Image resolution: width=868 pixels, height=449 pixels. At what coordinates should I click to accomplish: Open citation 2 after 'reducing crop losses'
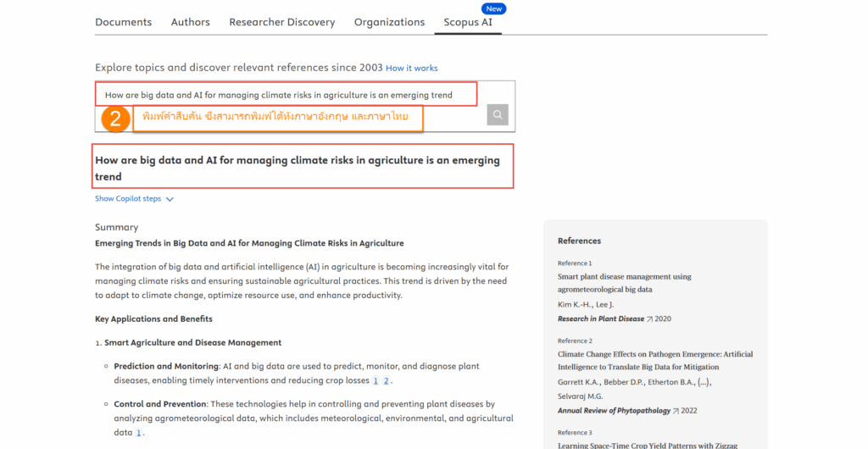pos(386,381)
